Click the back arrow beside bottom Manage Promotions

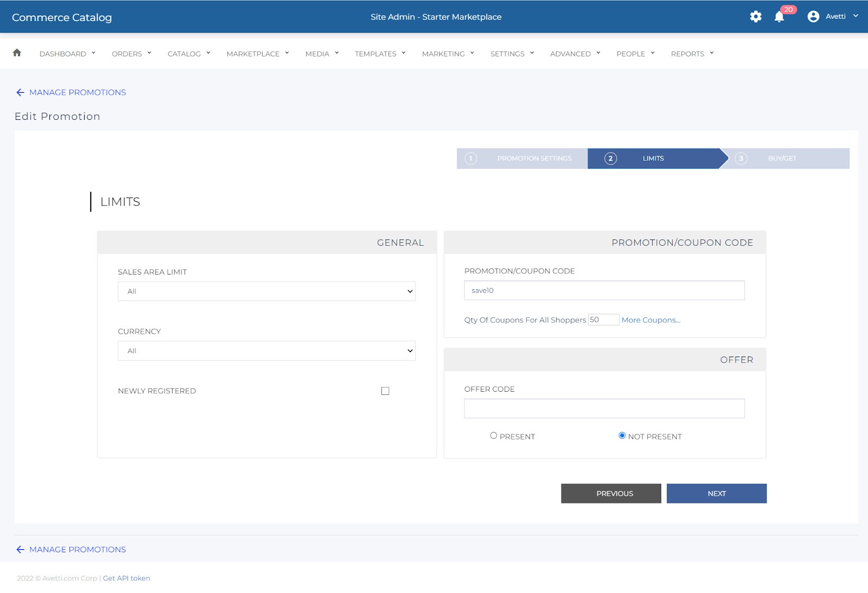click(21, 550)
